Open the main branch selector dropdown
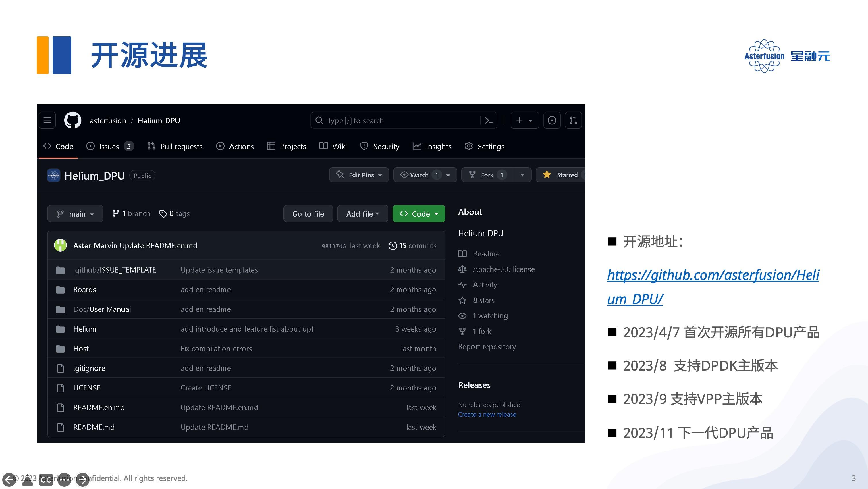The image size is (868, 489). (x=75, y=213)
